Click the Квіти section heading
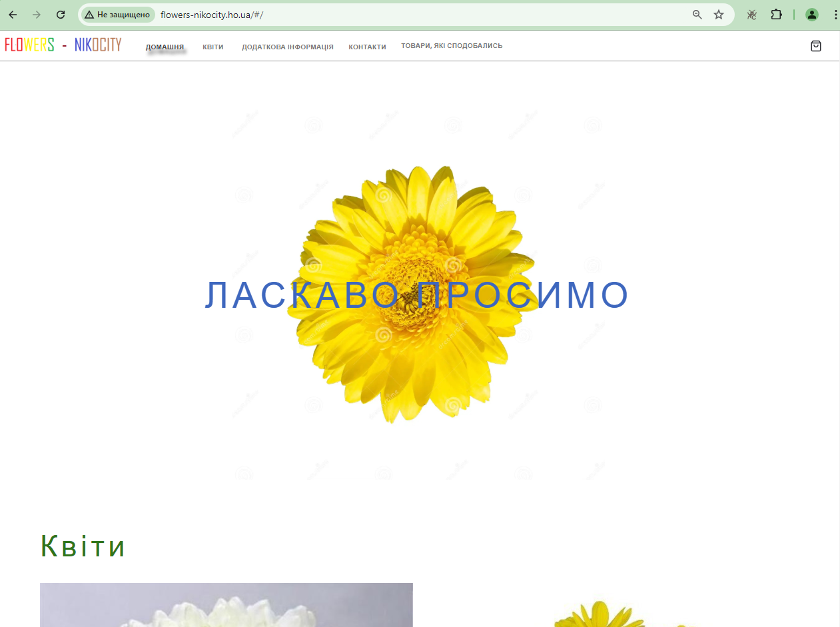 [83, 546]
